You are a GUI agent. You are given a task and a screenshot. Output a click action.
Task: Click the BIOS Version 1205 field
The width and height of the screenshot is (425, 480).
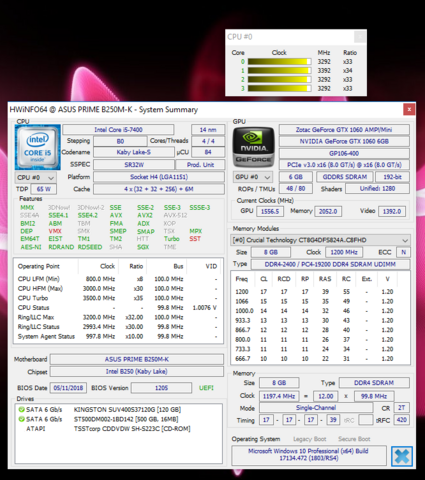tap(162, 388)
